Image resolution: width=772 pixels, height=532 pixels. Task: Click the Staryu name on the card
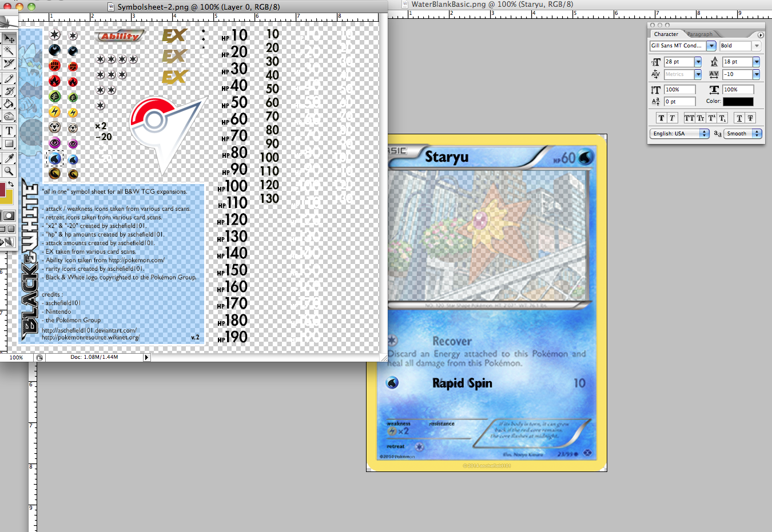click(x=447, y=157)
